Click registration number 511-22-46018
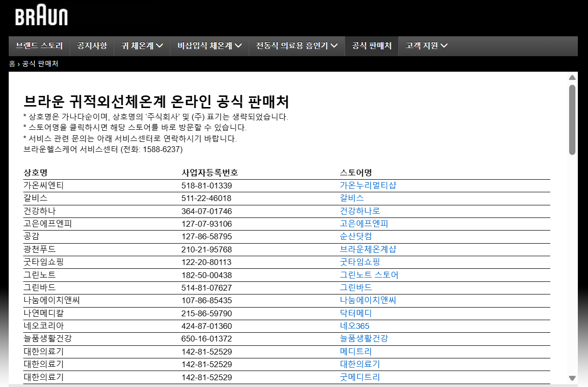Viewport: 588px width, 387px height. click(x=207, y=198)
